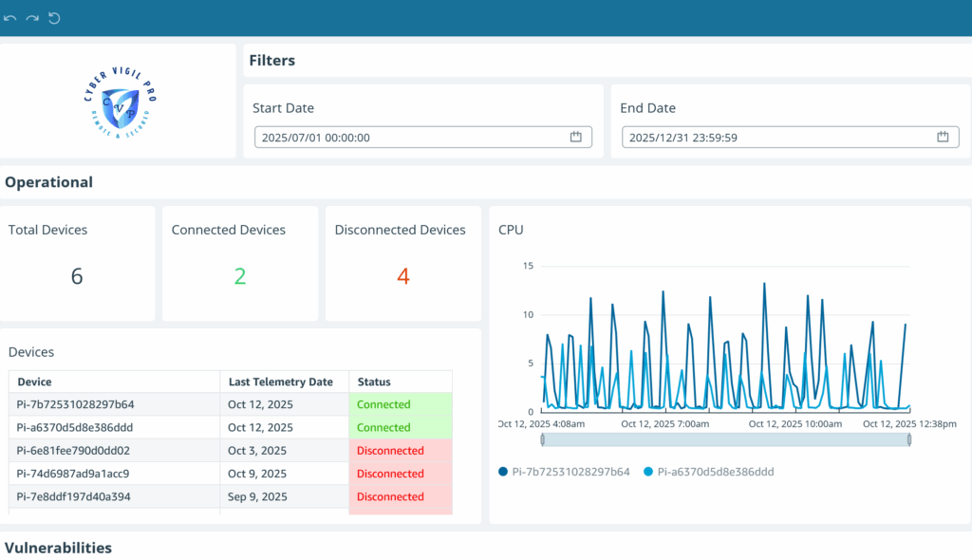Click the undo arrow icon
This screenshot has height=560, width=972.
[x=10, y=18]
